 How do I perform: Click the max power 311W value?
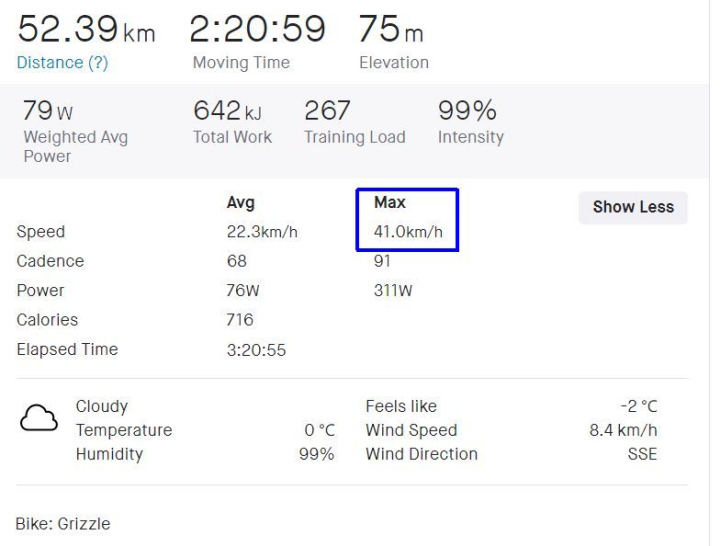[393, 291]
